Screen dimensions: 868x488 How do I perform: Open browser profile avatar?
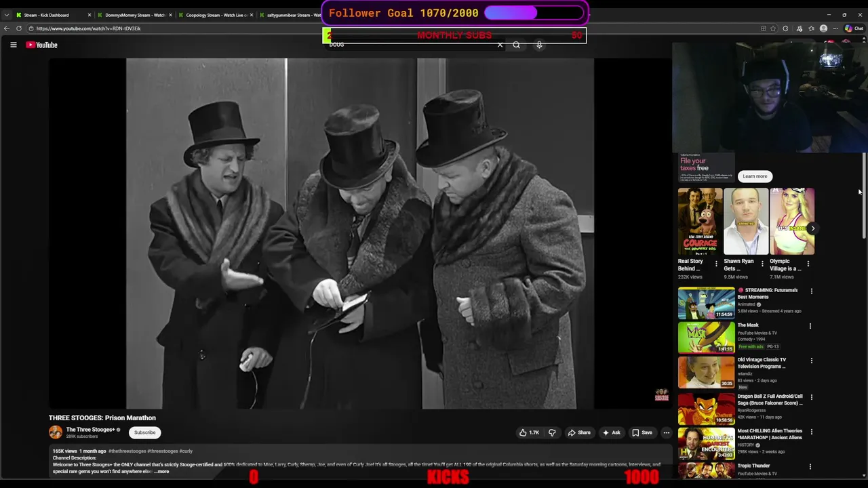[x=823, y=28]
